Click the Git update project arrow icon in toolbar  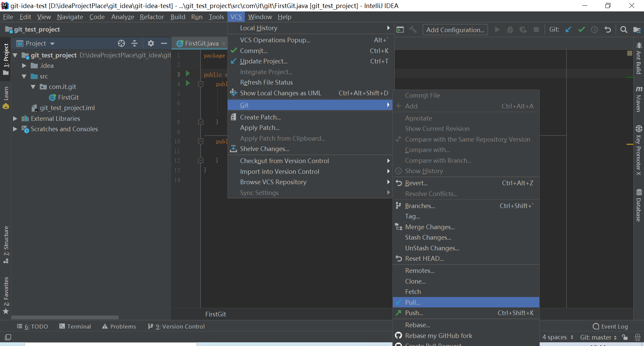pyautogui.click(x=568, y=30)
